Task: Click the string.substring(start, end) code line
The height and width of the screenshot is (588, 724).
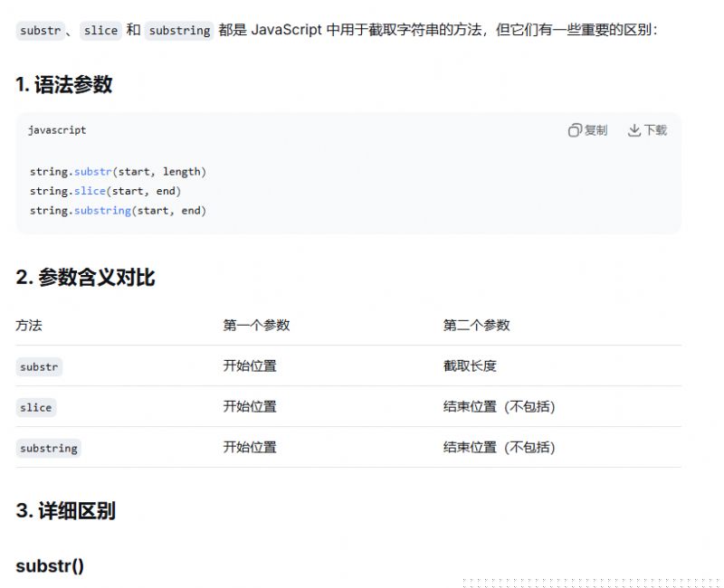Action: pyautogui.click(x=118, y=211)
